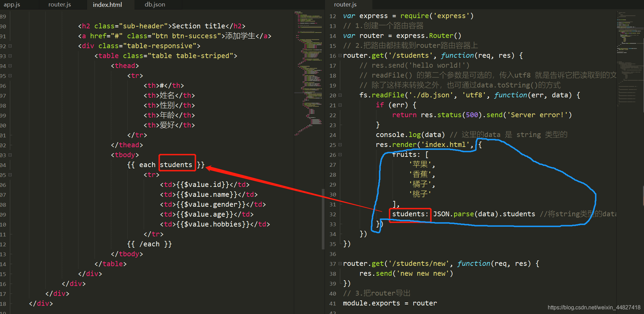644x314 pixels.
Task: Click the 'new new new' string
Action: pos(423,273)
